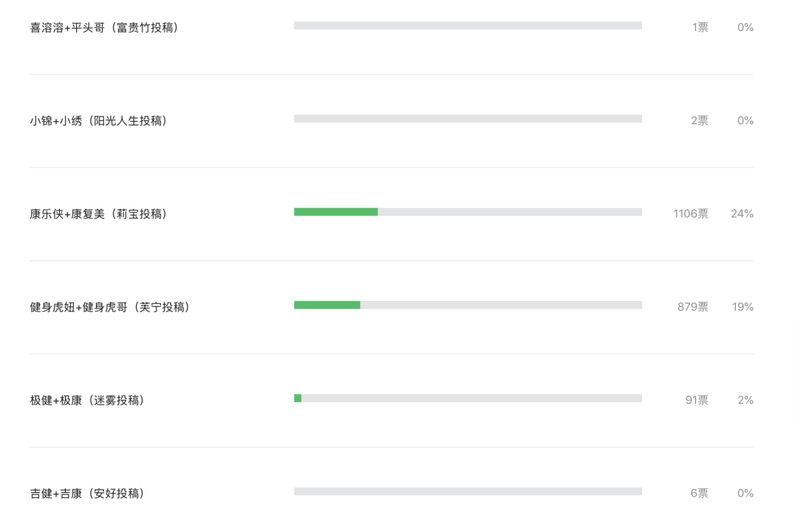Select the 吉健+吉康 安好投稿 option
Image resolution: width=797 pixels, height=532 pixels.
[x=87, y=494]
